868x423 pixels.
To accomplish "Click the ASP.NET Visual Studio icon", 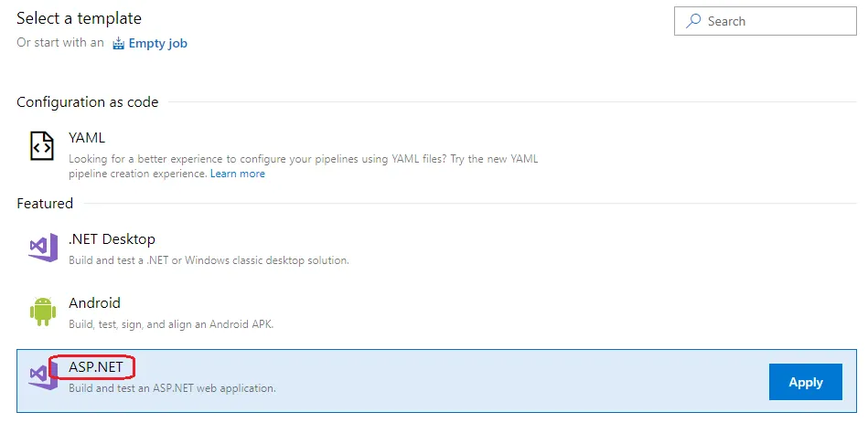I will (x=42, y=375).
